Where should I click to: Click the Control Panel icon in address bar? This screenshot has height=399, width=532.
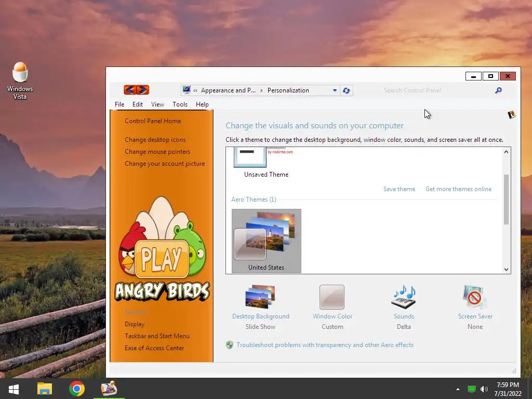pyautogui.click(x=187, y=90)
